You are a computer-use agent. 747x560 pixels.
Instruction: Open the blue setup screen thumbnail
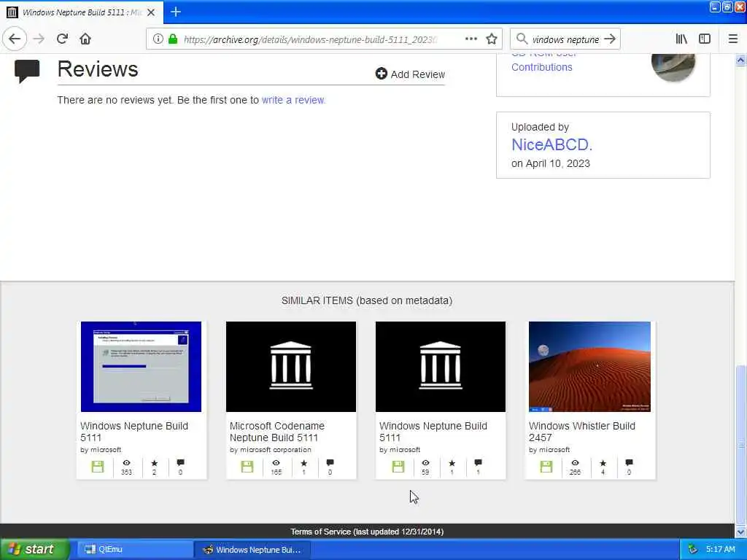tap(141, 367)
